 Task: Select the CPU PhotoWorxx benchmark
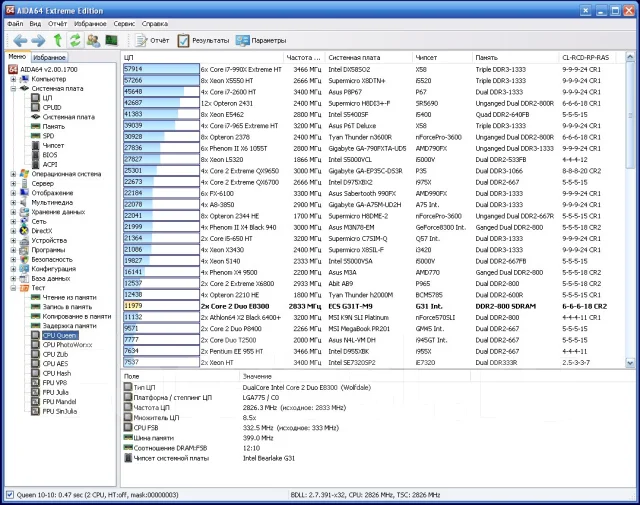(x=67, y=345)
